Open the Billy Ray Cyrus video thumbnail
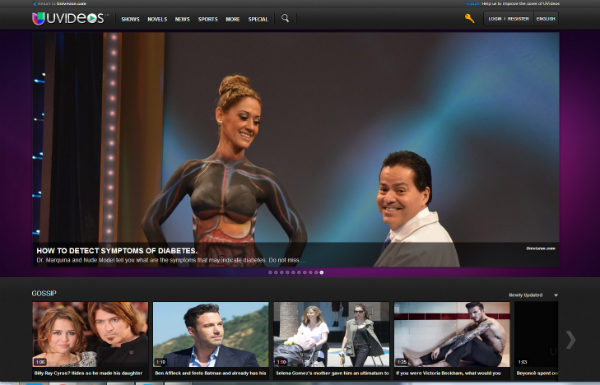The image size is (600, 385). click(x=90, y=334)
